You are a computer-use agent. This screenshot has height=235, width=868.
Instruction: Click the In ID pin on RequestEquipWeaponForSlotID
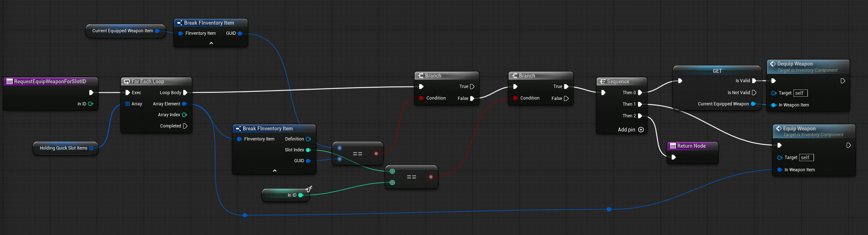(x=91, y=104)
